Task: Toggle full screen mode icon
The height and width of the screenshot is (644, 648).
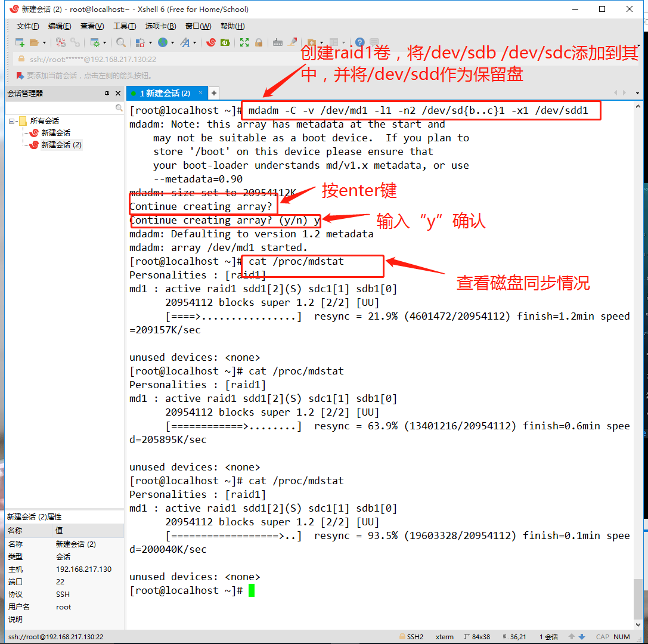Action: click(x=244, y=42)
